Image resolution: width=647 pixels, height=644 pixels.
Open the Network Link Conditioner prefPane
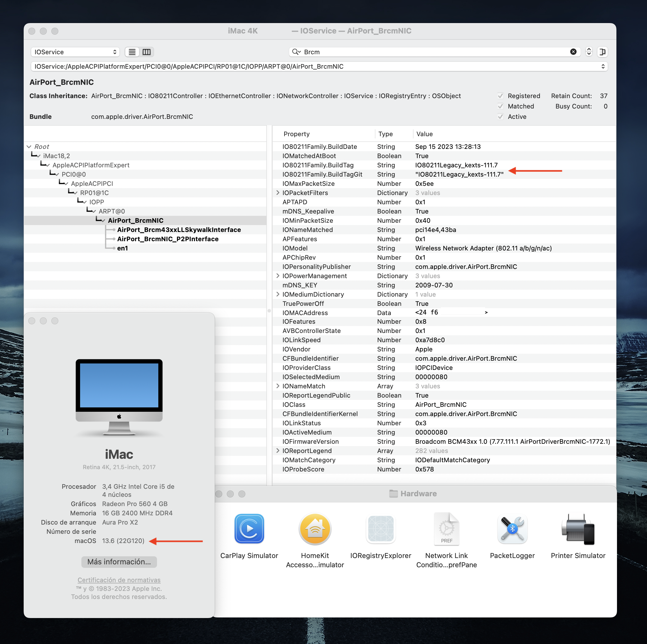pos(446,529)
